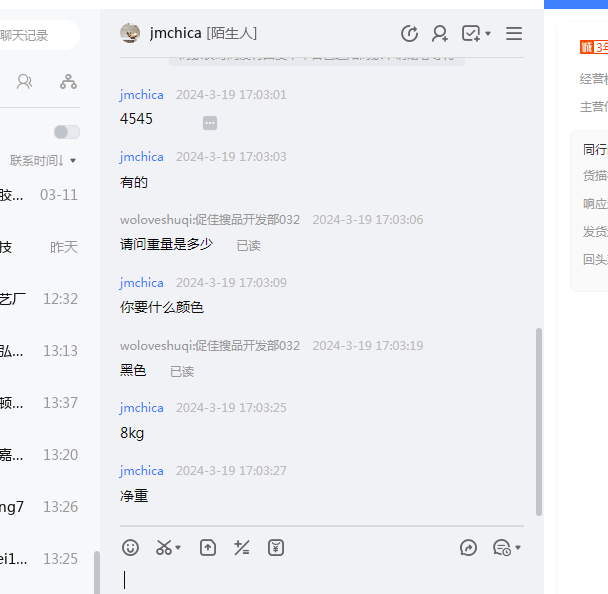Image resolution: width=608 pixels, height=594 pixels.
Task: Click the 黑色 message
Action: pos(133,370)
